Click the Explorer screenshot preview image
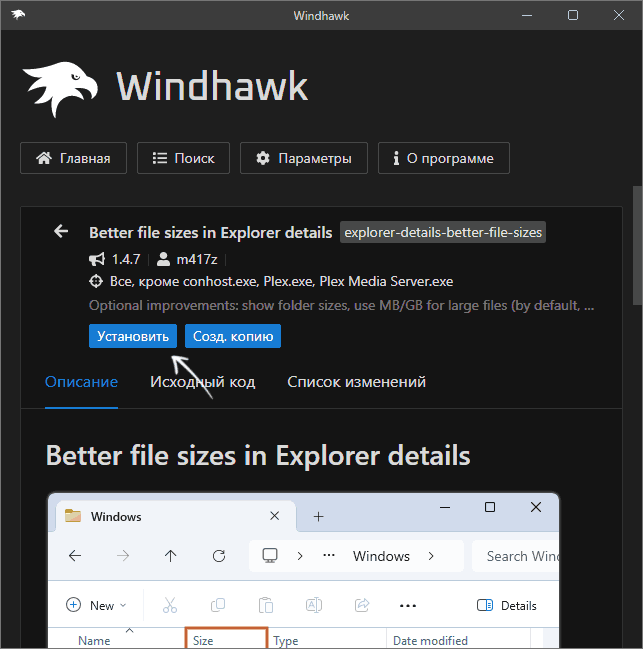643x649 pixels. [x=304, y=570]
